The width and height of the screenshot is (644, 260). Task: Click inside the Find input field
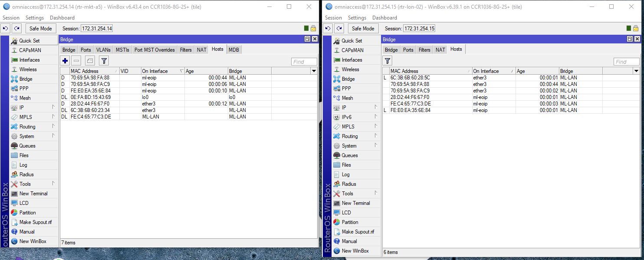(x=303, y=61)
